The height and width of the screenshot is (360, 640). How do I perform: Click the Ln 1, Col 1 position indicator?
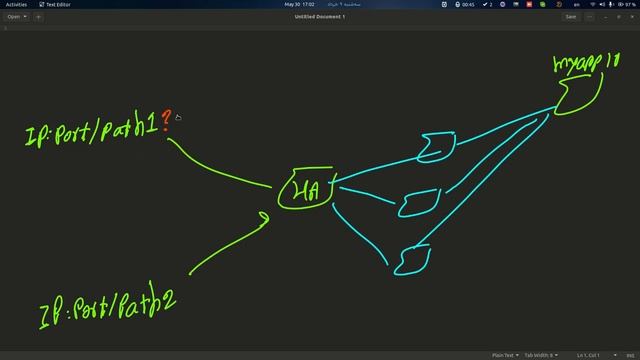588,355
